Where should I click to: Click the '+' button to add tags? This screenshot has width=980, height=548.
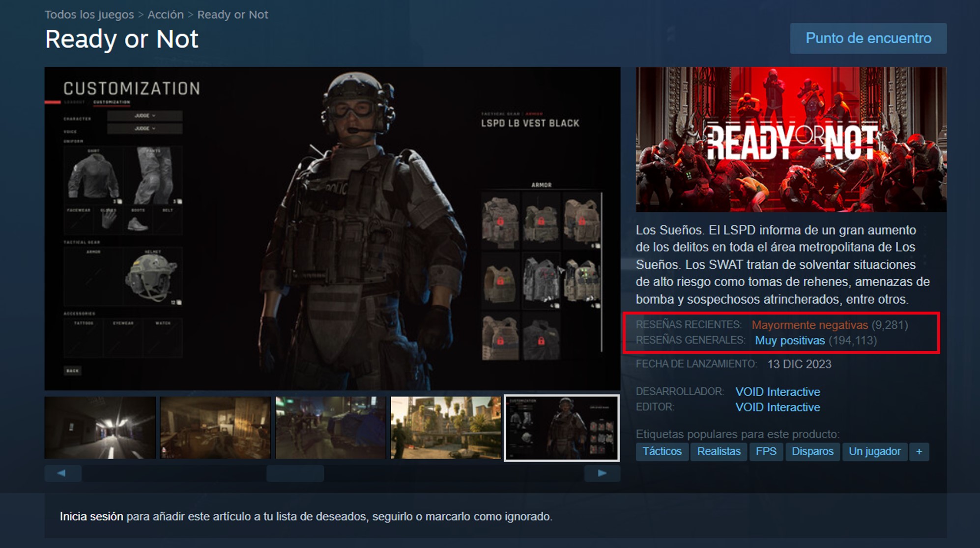(x=919, y=451)
